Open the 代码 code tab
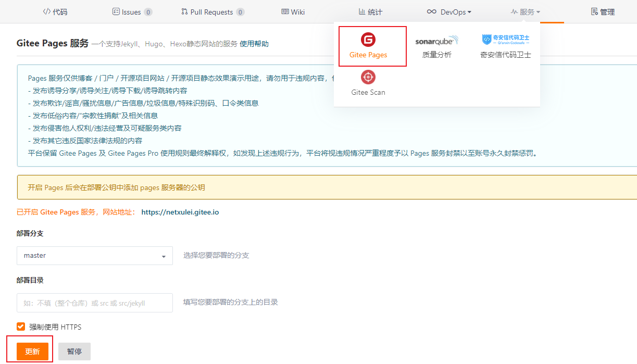Image resolution: width=637 pixels, height=364 pixels. tap(55, 12)
